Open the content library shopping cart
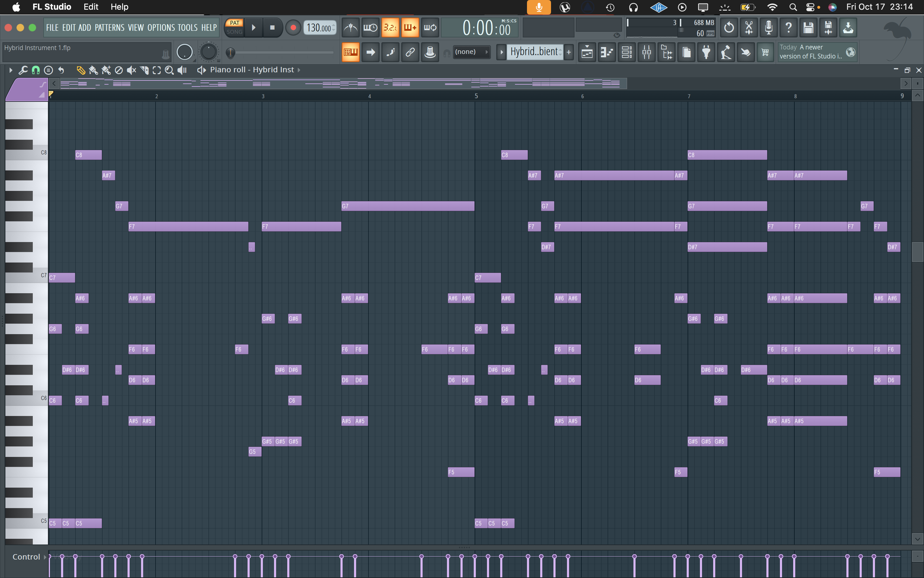 click(765, 52)
